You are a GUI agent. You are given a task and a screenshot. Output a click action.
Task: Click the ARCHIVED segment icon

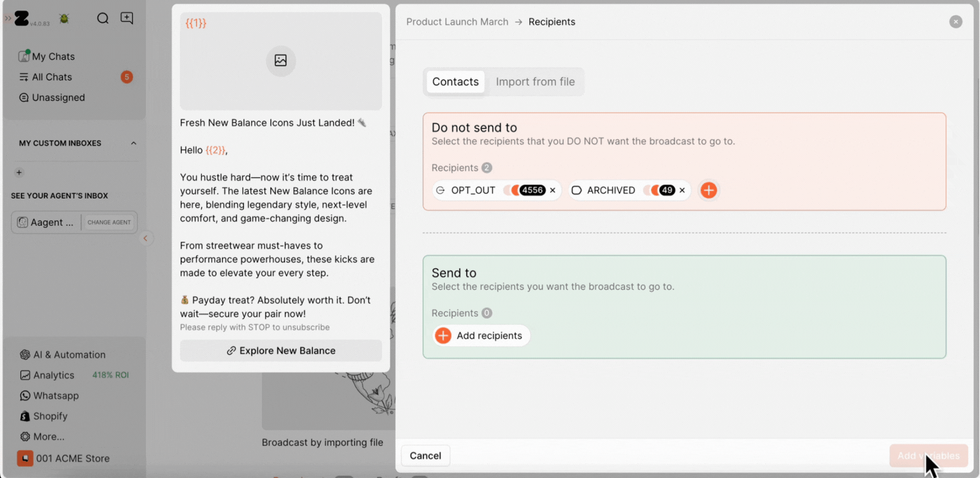pyautogui.click(x=576, y=190)
